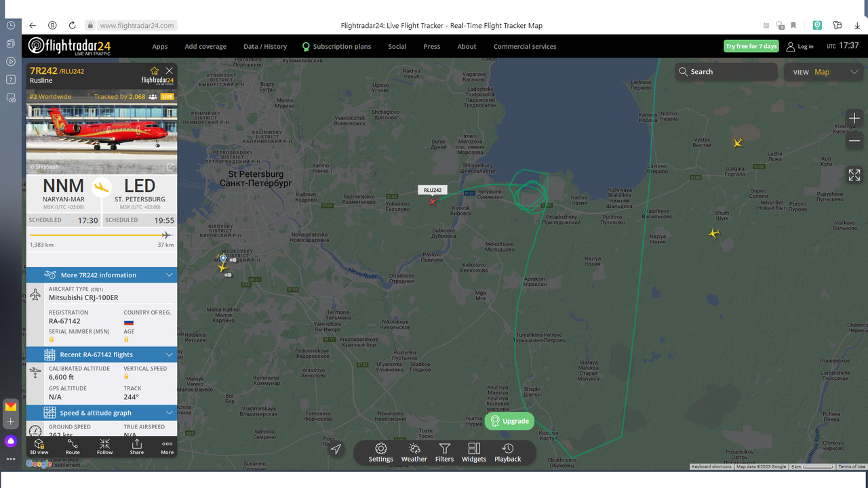Open the Add coverage menu

pos(205,46)
